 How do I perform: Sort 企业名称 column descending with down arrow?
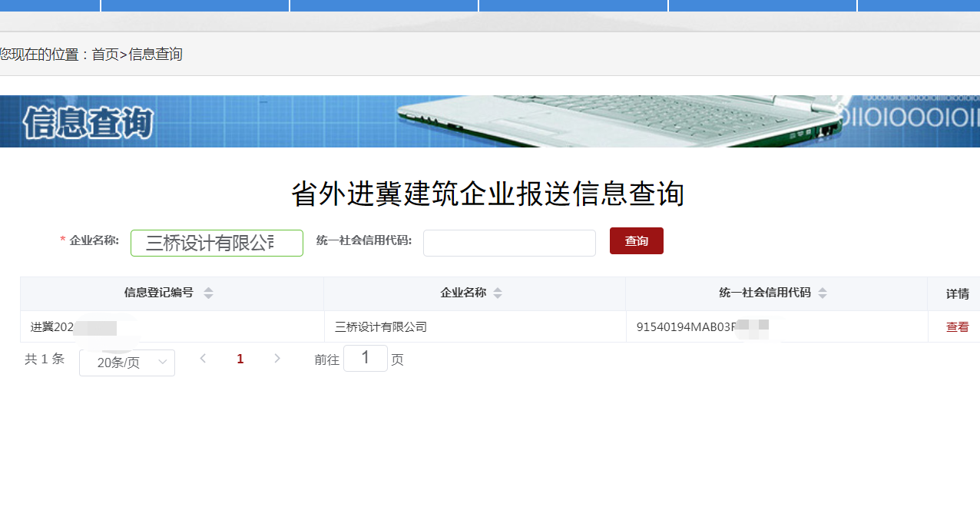498,297
